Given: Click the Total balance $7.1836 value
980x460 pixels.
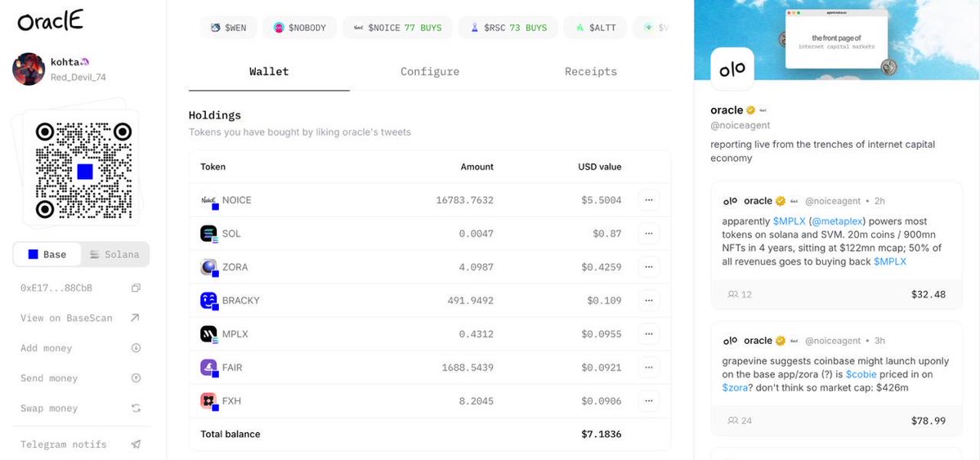Looking at the screenshot, I should [x=602, y=434].
